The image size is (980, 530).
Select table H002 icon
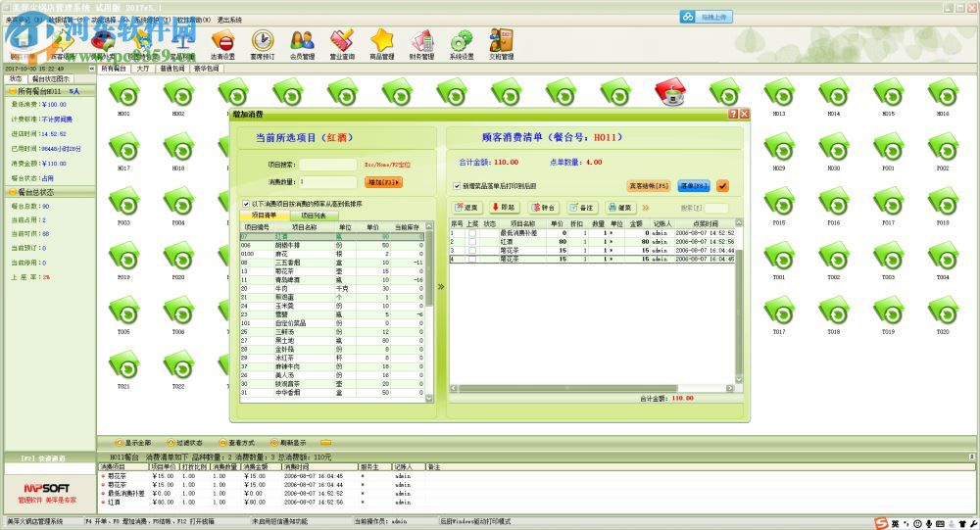tap(178, 94)
